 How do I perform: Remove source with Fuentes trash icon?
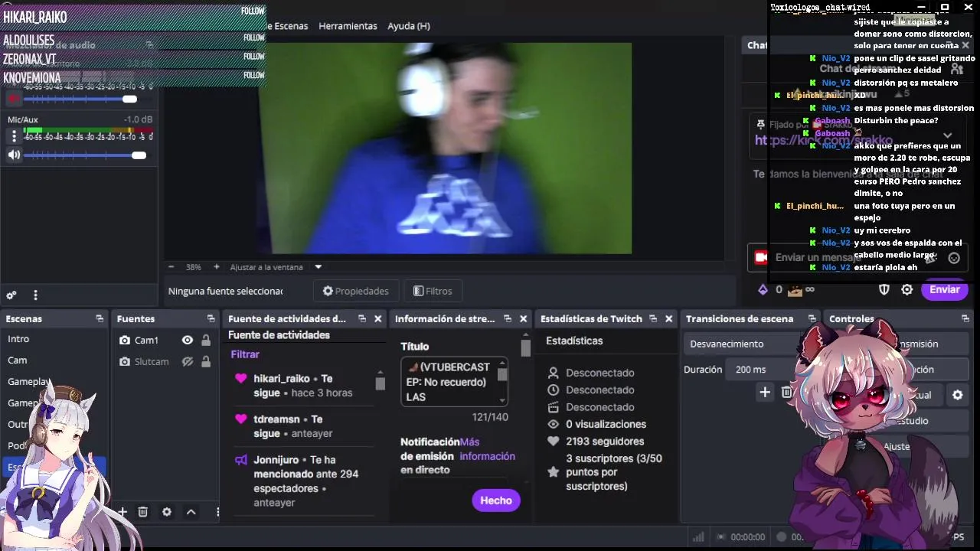142,512
